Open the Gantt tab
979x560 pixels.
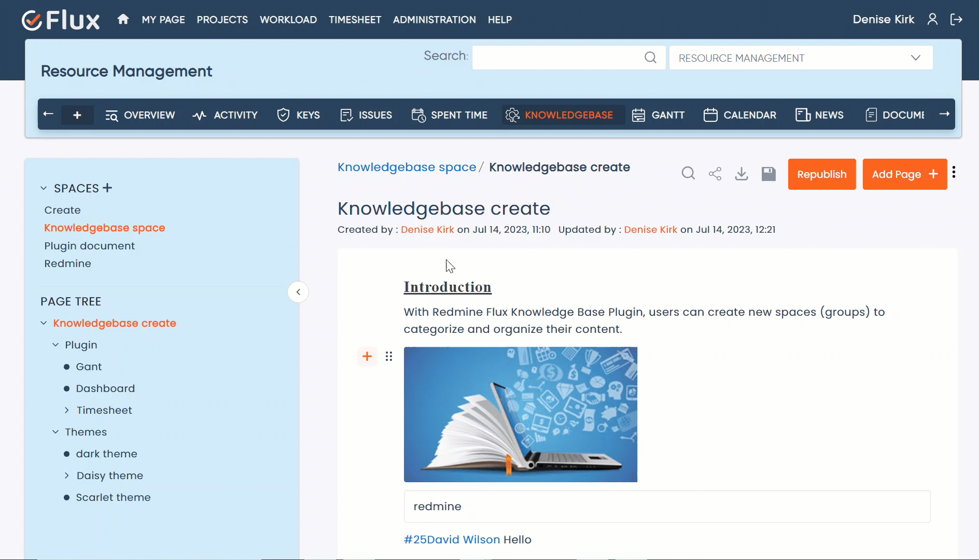659,115
